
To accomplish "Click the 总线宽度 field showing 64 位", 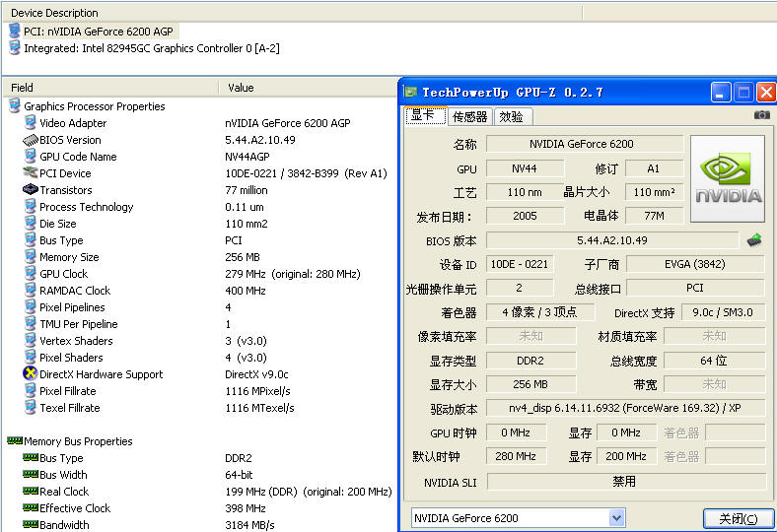I will coord(714,361).
